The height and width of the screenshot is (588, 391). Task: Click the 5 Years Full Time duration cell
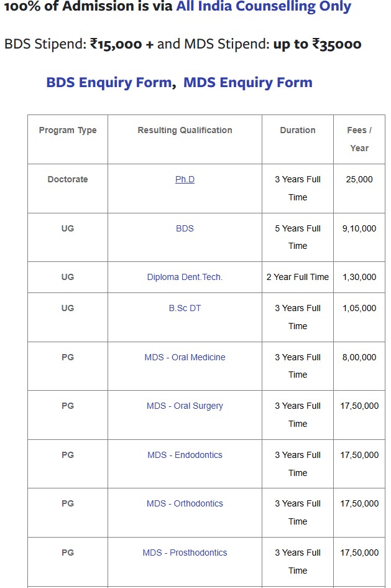[x=298, y=237]
